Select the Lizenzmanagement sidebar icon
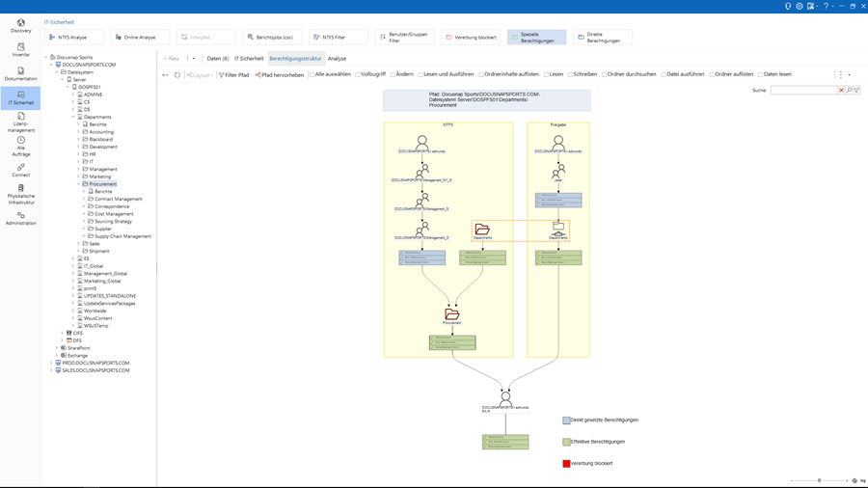The width and height of the screenshot is (868, 488). tap(20, 122)
